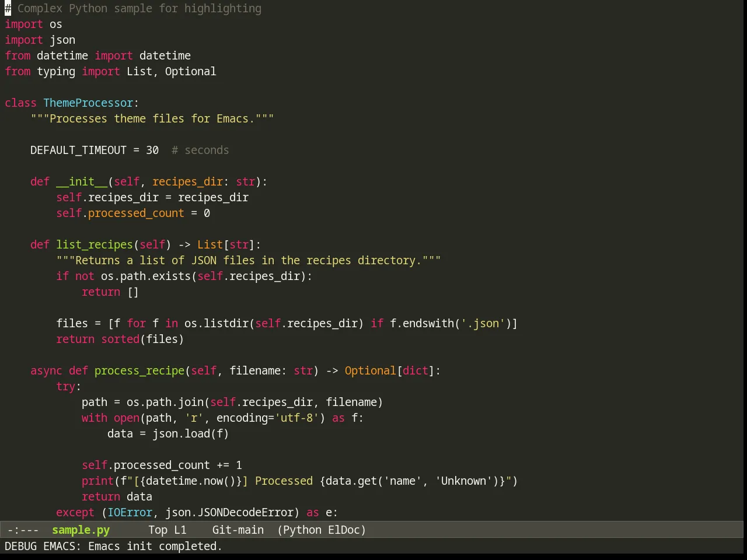Screen dimensions: 747x560
Task: Click the buffer status dashes in mode line
Action: (23, 530)
